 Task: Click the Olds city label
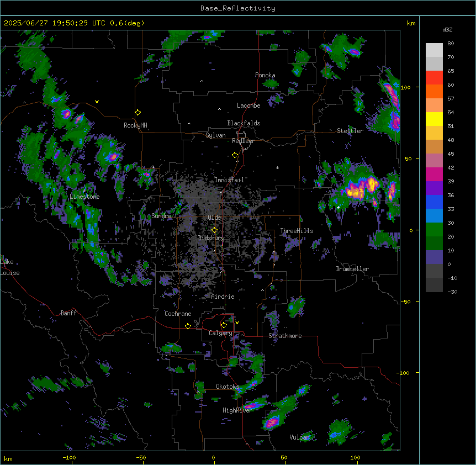[214, 218]
